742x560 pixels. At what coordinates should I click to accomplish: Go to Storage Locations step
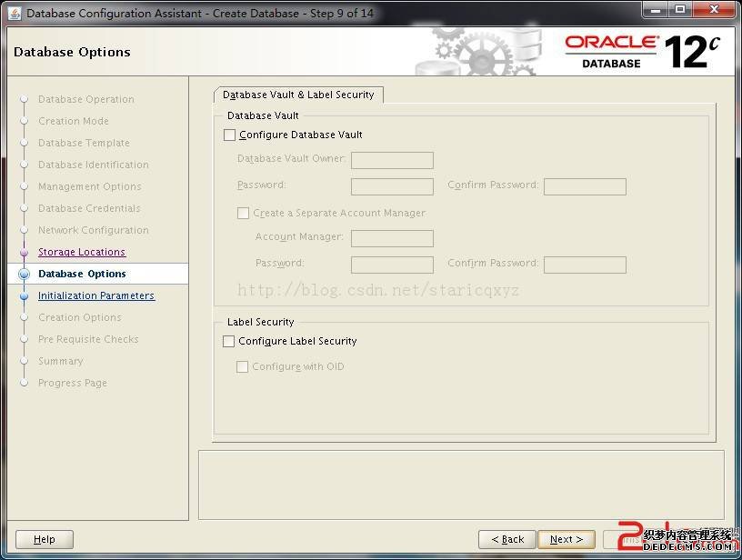(82, 252)
